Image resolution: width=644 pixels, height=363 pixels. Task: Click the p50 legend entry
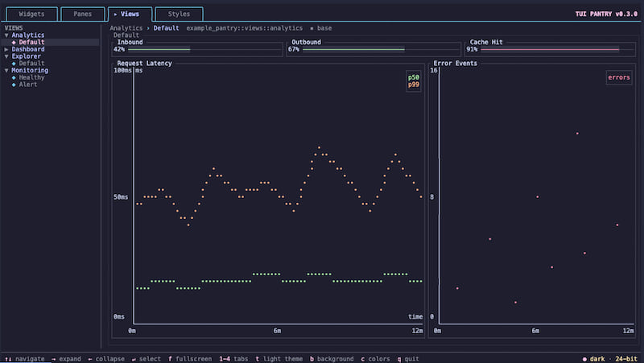click(x=414, y=77)
